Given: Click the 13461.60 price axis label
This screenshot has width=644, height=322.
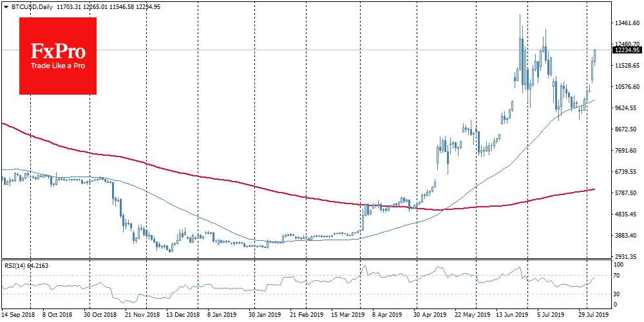Looking at the screenshot, I should (626, 23).
